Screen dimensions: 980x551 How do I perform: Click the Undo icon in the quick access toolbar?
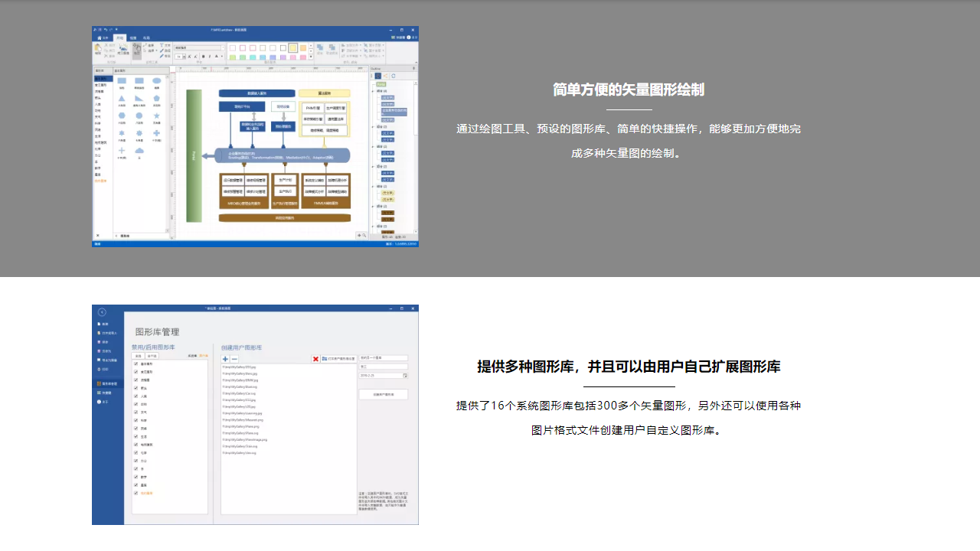[x=105, y=29]
